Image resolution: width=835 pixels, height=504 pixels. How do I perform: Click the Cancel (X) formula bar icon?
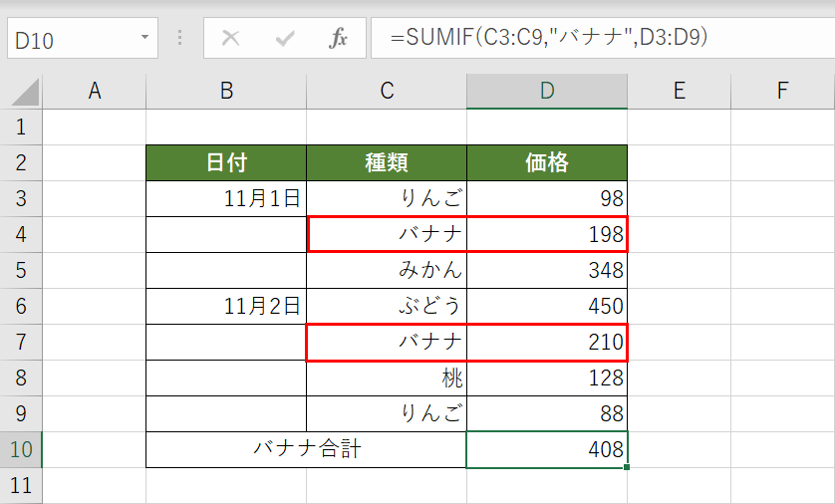coord(231,39)
